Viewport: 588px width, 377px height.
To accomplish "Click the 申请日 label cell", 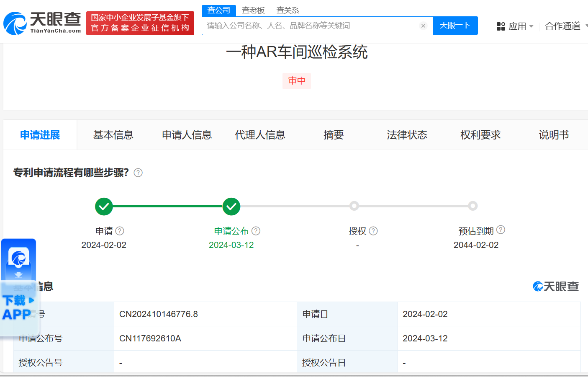I will tap(347, 314).
